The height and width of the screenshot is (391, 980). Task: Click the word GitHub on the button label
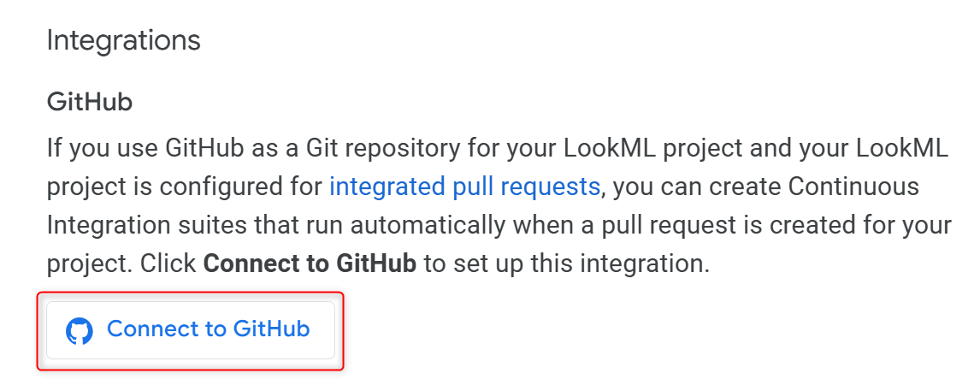tap(272, 329)
